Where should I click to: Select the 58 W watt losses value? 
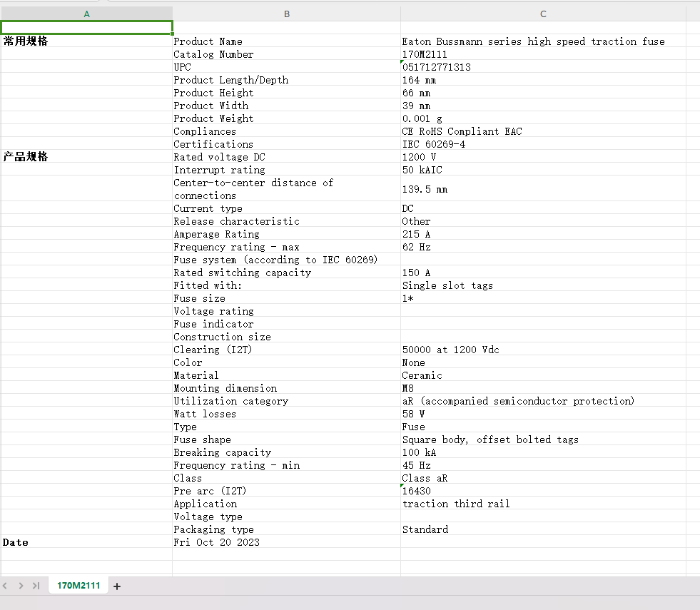543,414
